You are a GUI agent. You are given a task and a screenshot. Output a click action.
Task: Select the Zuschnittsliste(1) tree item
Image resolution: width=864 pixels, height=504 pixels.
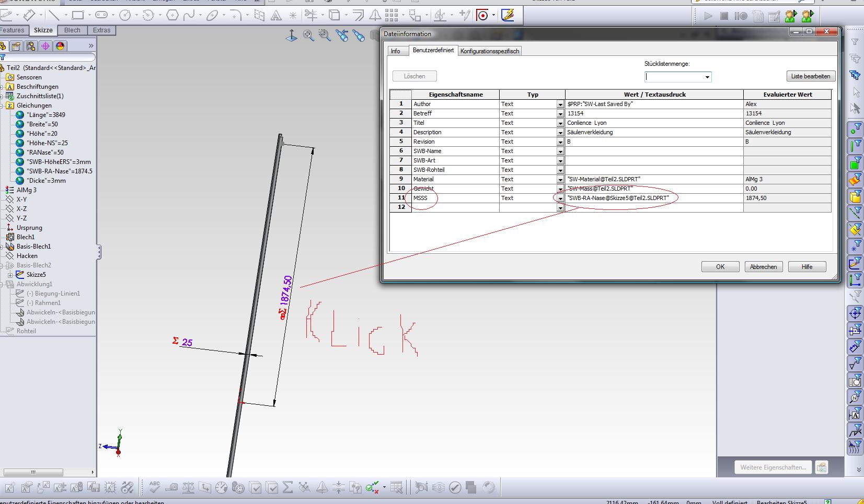pos(40,96)
